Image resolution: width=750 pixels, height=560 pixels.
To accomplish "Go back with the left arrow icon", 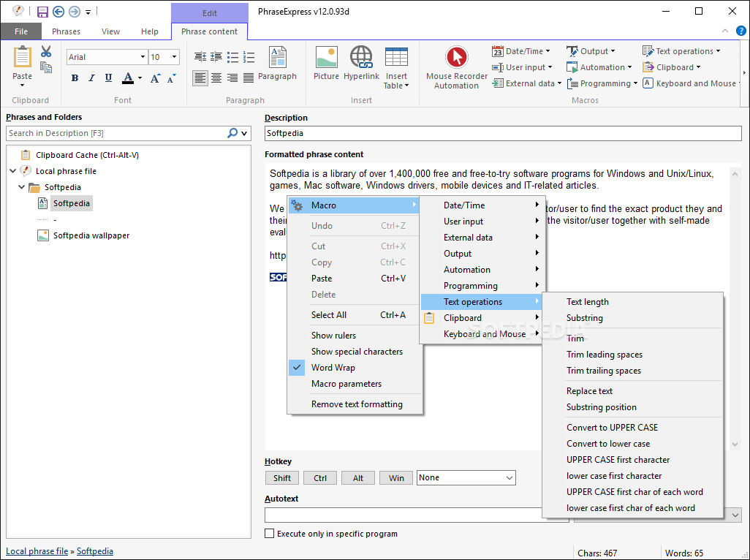I will [x=58, y=12].
